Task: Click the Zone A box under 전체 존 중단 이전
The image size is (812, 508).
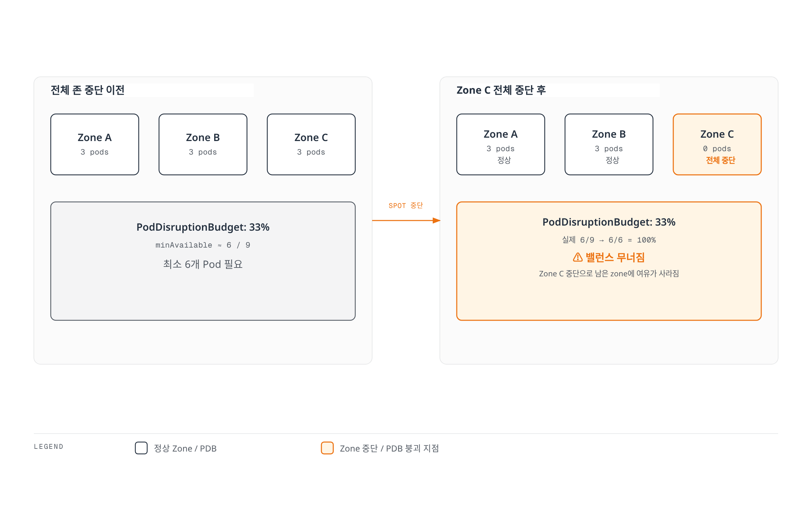Action: click(x=95, y=144)
